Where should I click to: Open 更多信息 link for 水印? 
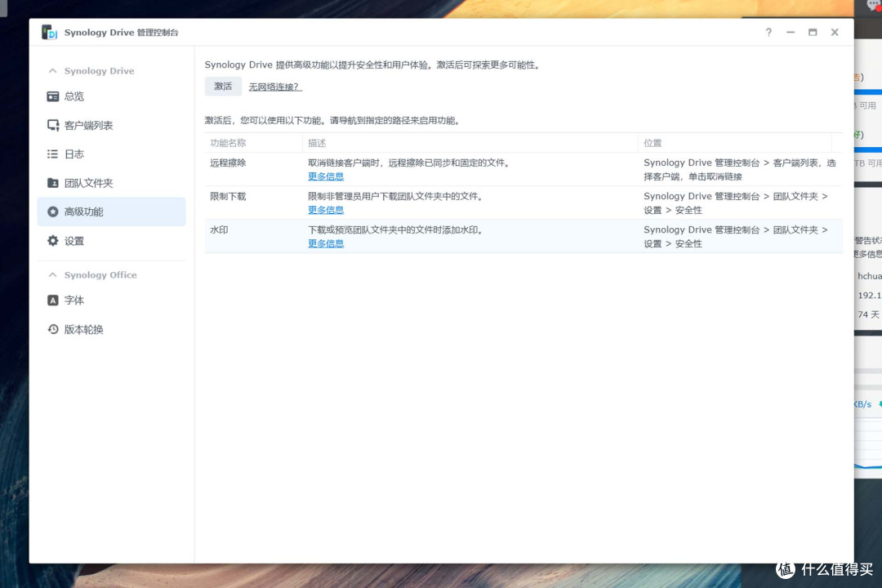[326, 243]
